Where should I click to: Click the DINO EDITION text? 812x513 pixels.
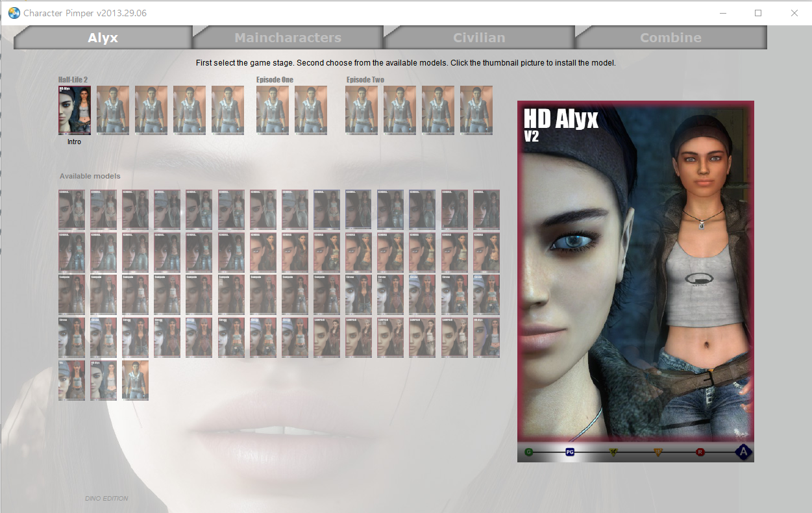click(x=107, y=499)
